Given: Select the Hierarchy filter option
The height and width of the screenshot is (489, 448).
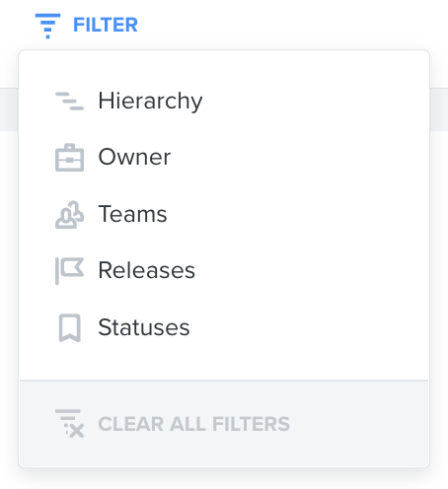Looking at the screenshot, I should 150,101.
